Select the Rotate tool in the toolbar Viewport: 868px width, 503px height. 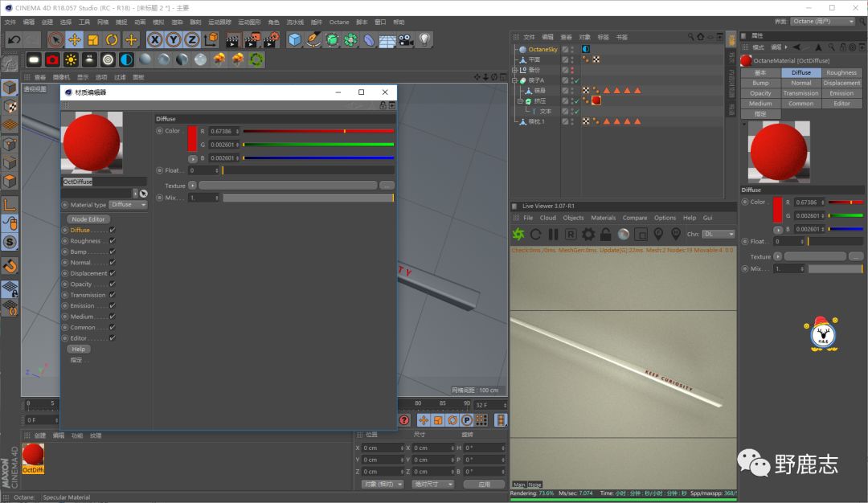(x=112, y=39)
